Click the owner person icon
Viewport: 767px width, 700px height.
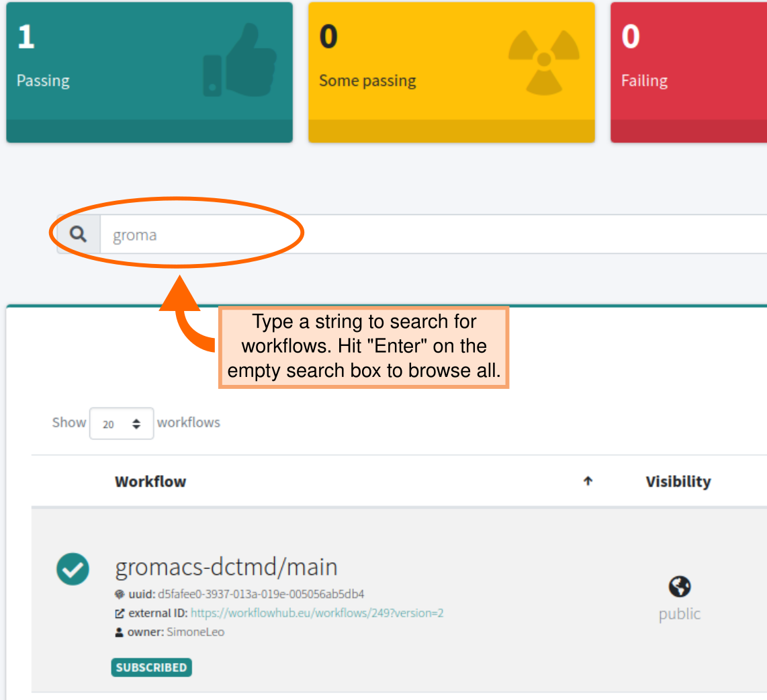click(x=120, y=632)
